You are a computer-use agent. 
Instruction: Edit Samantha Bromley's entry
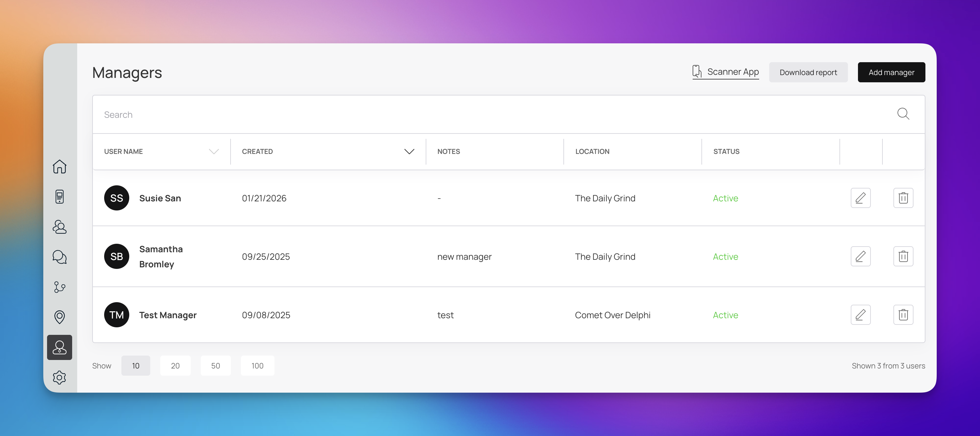[x=860, y=256]
